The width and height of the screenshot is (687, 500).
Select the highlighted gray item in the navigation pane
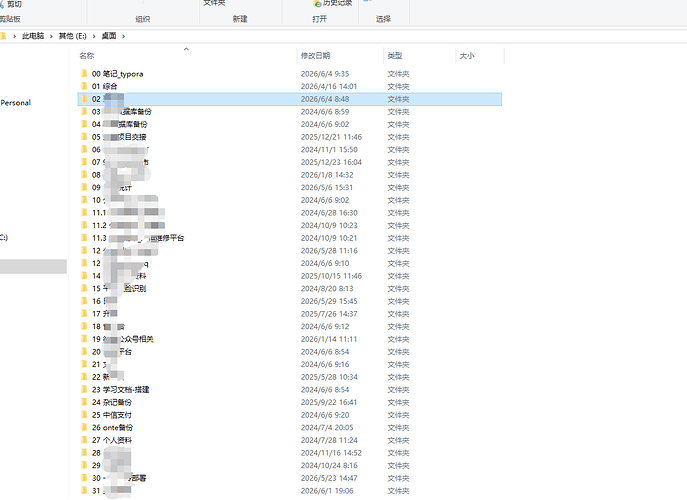coord(33,266)
